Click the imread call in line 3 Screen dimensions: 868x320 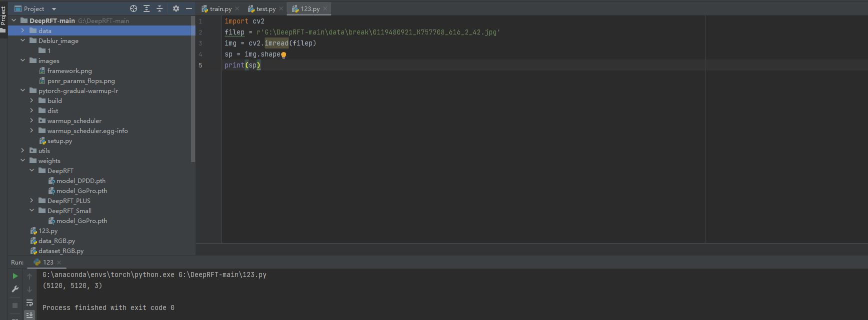pos(277,43)
